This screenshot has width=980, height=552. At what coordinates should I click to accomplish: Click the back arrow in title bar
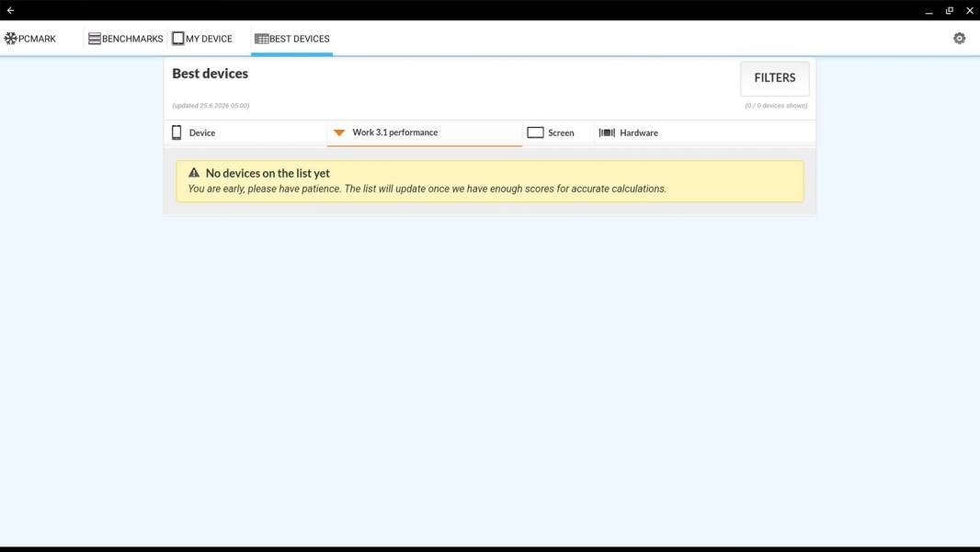point(11,10)
